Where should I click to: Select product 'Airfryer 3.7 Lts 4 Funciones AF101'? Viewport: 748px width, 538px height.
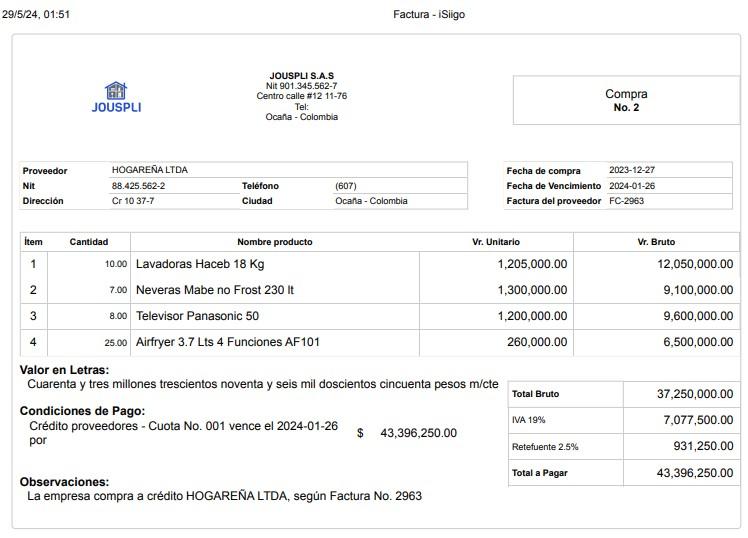228,341
